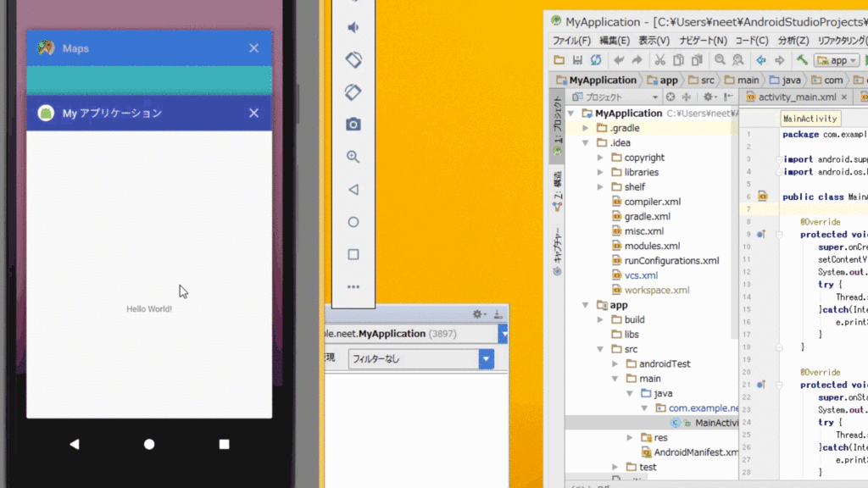Expand the copyright folder
The width and height of the screenshot is (868, 488).
[601, 158]
